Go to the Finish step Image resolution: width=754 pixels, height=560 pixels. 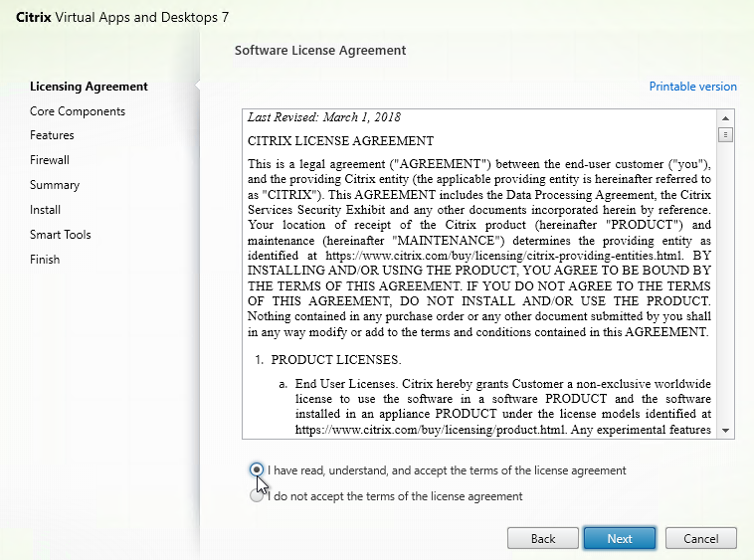[x=45, y=260]
